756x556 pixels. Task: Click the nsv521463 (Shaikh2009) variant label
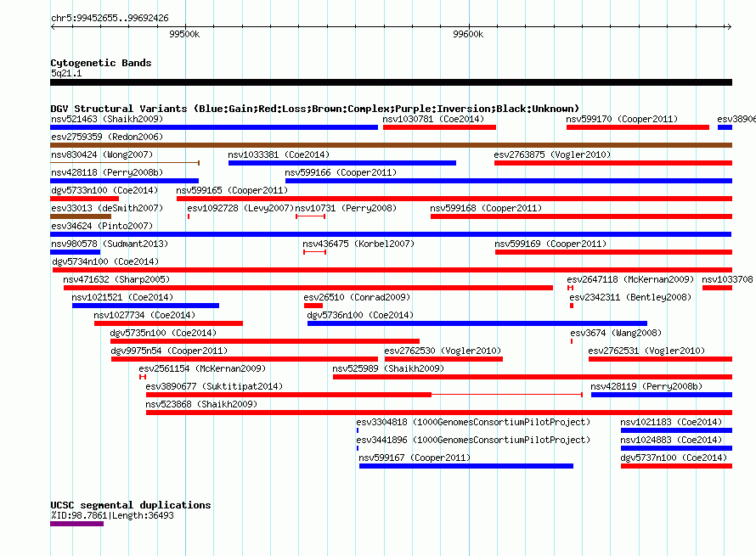pos(107,119)
